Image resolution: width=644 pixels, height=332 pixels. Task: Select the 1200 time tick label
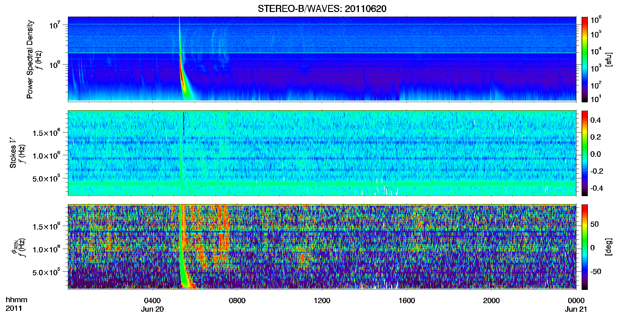click(x=322, y=301)
